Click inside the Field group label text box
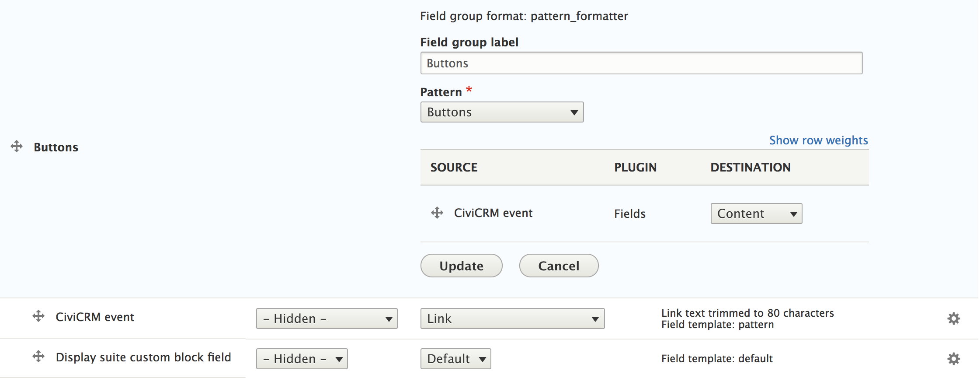 click(640, 63)
